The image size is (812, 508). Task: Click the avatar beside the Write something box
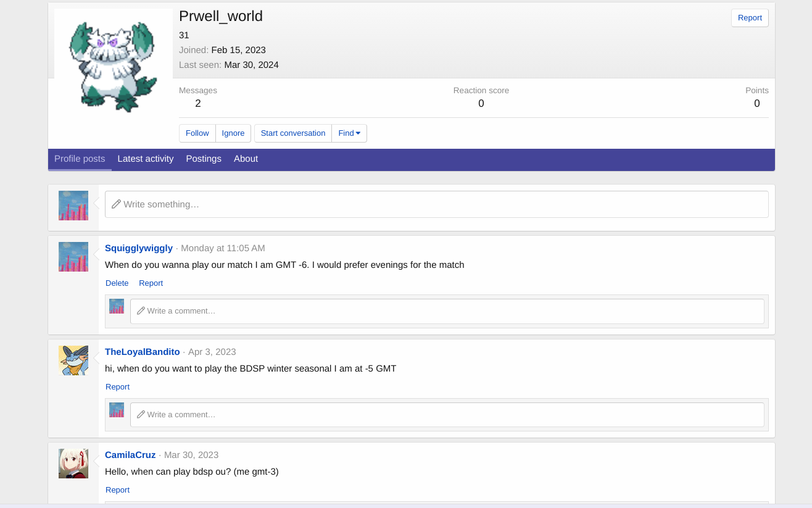73,206
